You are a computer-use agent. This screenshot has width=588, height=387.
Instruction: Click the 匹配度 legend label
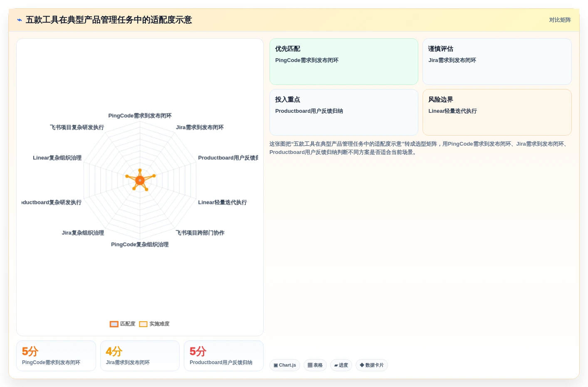[128, 324]
